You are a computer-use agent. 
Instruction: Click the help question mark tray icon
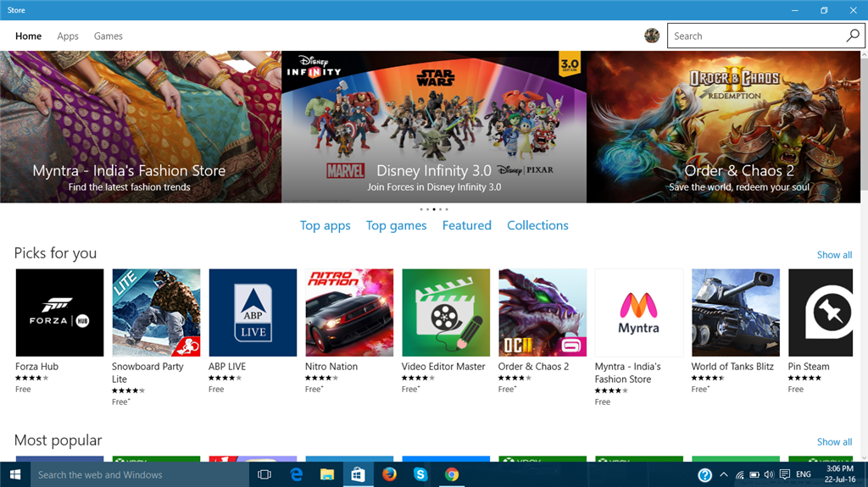(x=704, y=475)
